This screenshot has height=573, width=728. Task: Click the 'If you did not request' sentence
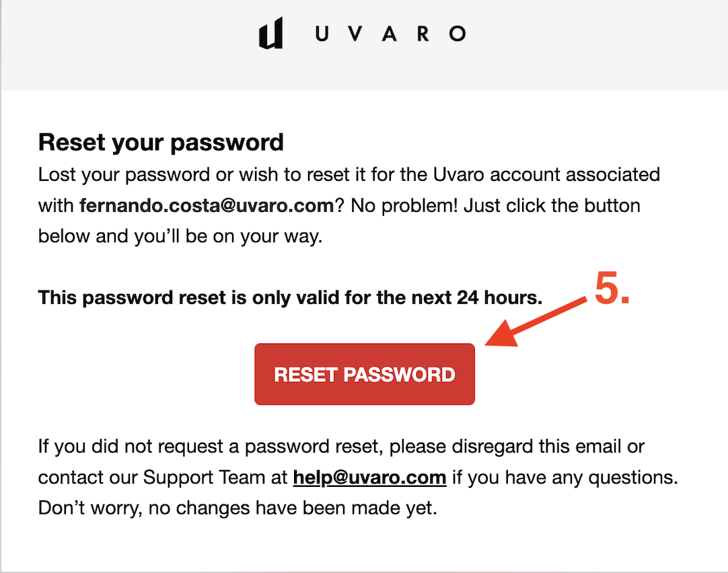click(341, 447)
